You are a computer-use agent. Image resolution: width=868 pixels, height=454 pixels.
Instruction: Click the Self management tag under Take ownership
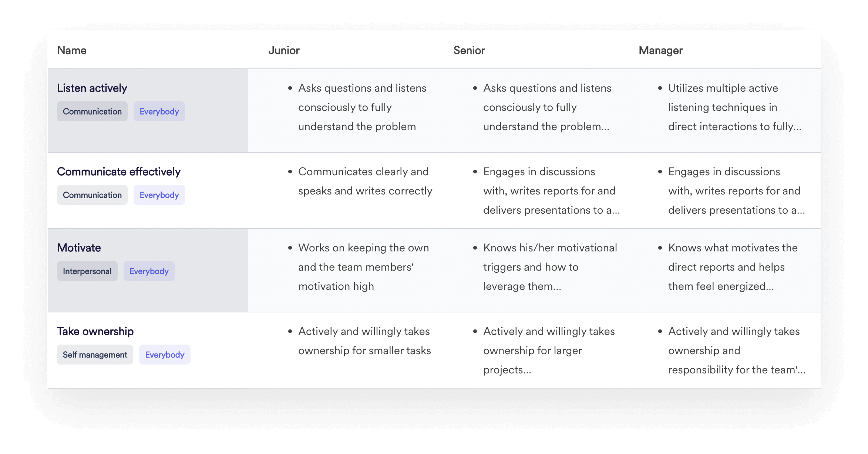(x=95, y=355)
